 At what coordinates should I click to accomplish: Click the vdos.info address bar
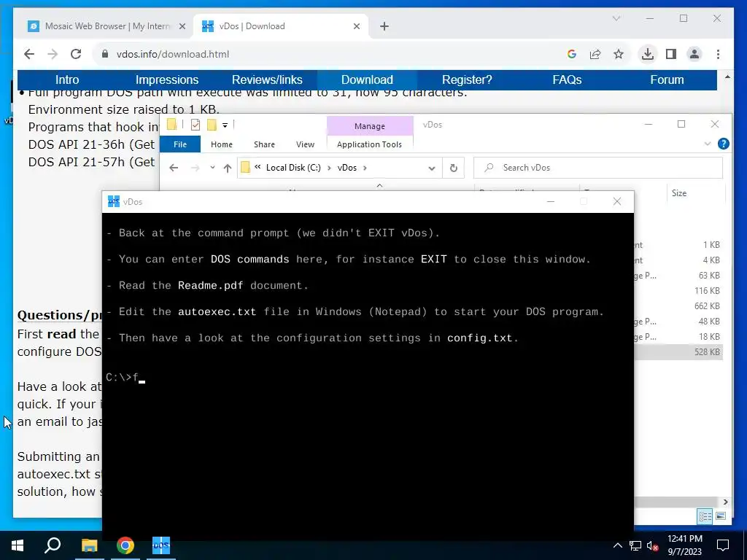point(329,54)
